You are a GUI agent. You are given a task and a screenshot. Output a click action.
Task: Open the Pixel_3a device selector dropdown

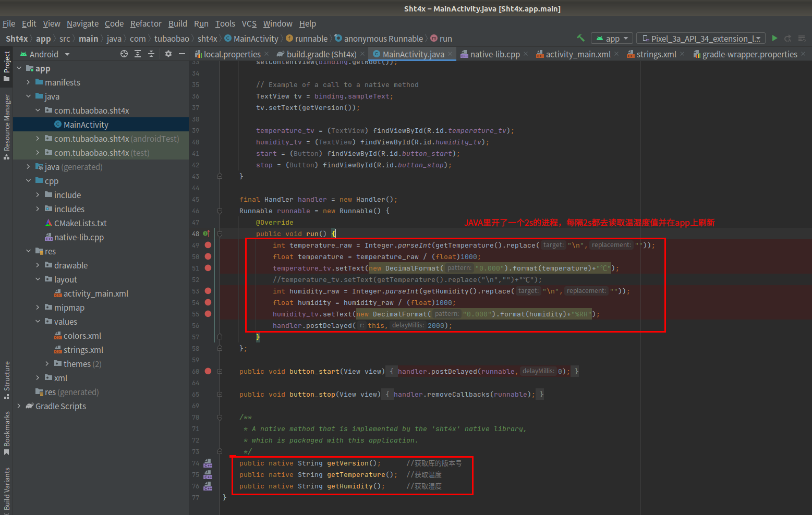point(701,39)
